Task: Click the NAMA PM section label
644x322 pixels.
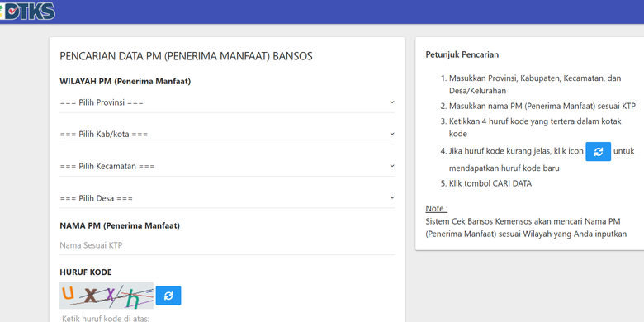Action: [120, 225]
